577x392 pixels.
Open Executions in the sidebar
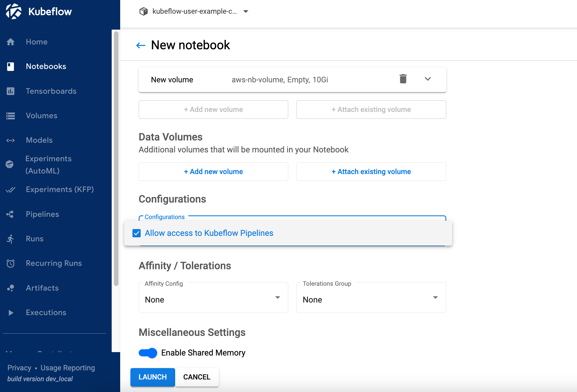coord(46,313)
